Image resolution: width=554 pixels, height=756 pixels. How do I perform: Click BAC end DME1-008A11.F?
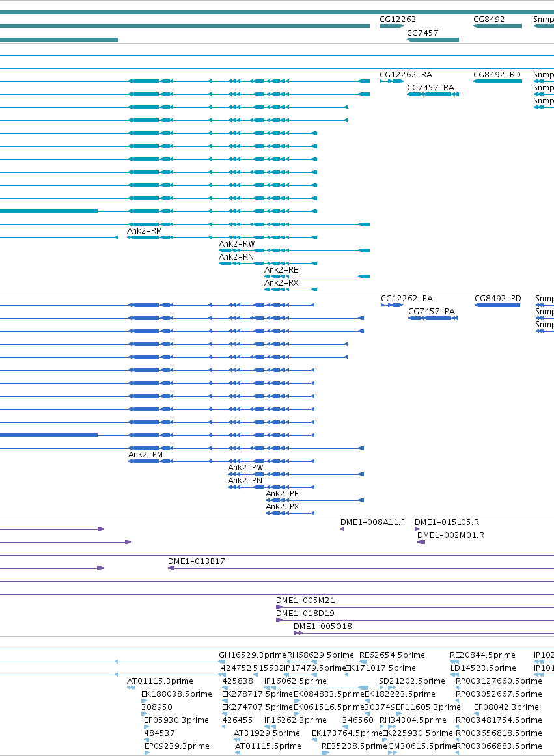372,522
